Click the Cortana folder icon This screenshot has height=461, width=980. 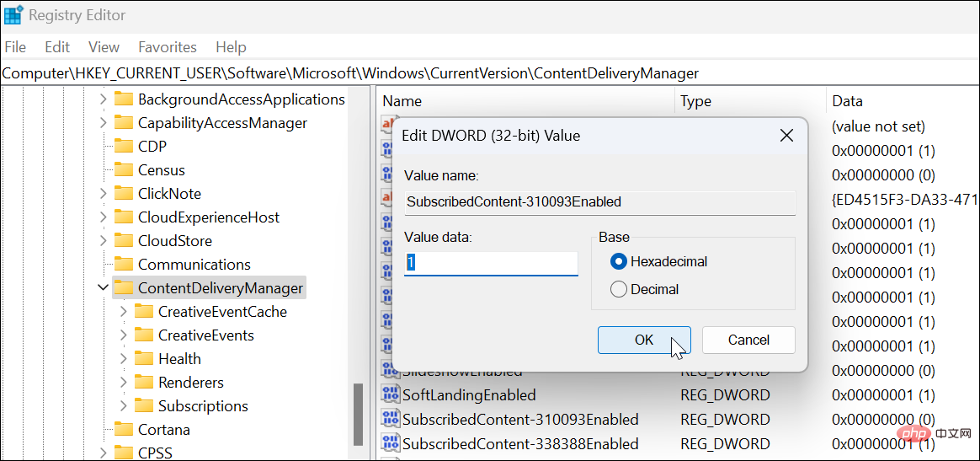coord(124,430)
